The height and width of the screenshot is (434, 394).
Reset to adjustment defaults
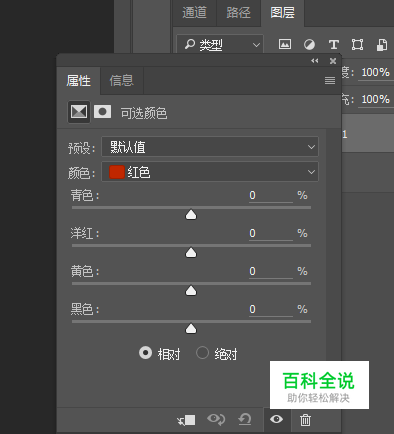[x=245, y=419]
